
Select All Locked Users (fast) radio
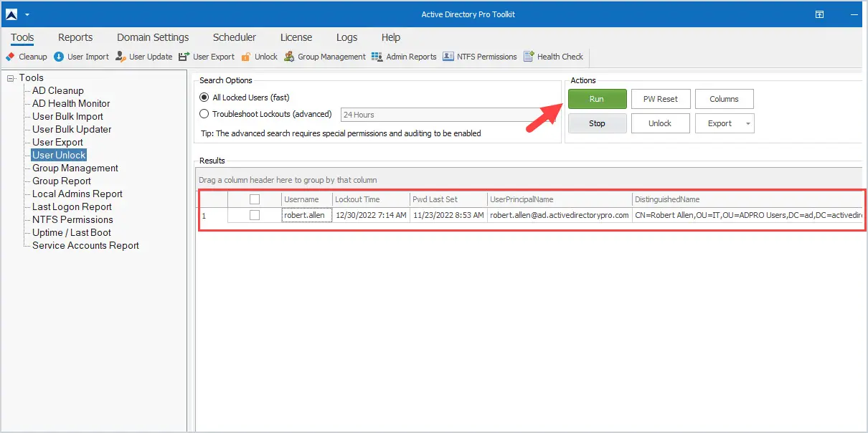point(204,97)
